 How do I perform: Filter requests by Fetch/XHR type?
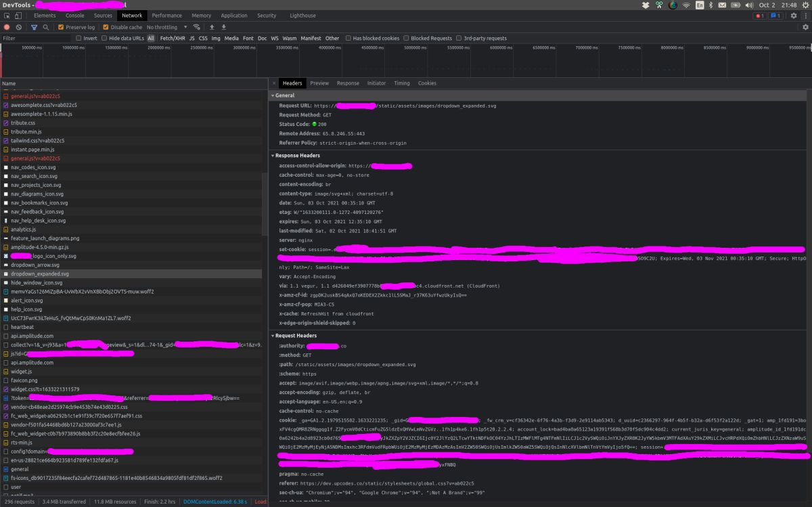coord(173,39)
